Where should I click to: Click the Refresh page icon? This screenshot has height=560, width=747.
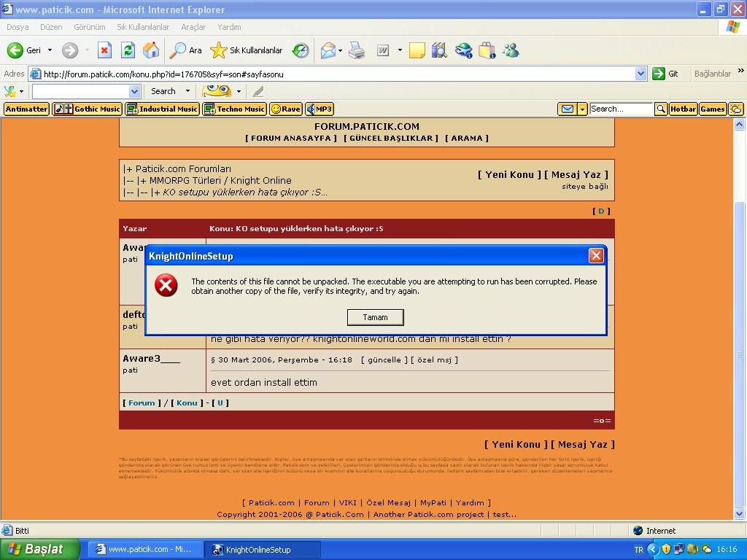(x=128, y=50)
